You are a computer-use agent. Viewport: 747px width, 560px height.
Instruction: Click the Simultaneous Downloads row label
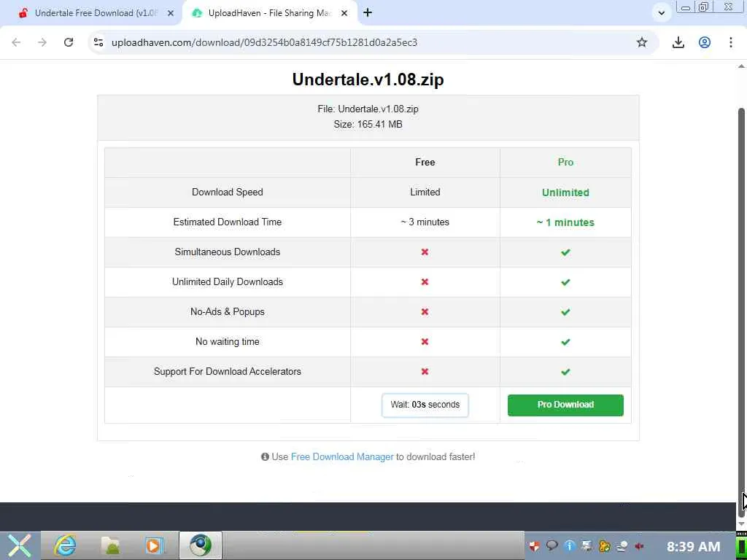coord(228,252)
